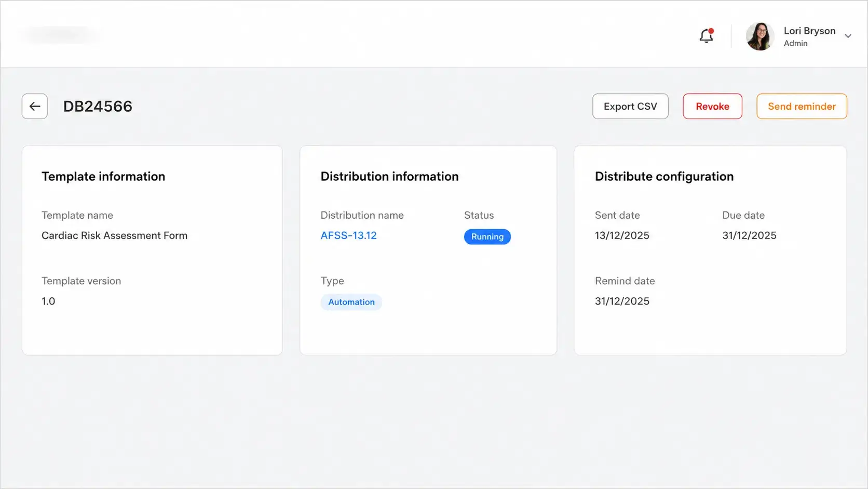Screen dimensions: 868x489
Task: Click the Sent date label
Action: tap(617, 215)
